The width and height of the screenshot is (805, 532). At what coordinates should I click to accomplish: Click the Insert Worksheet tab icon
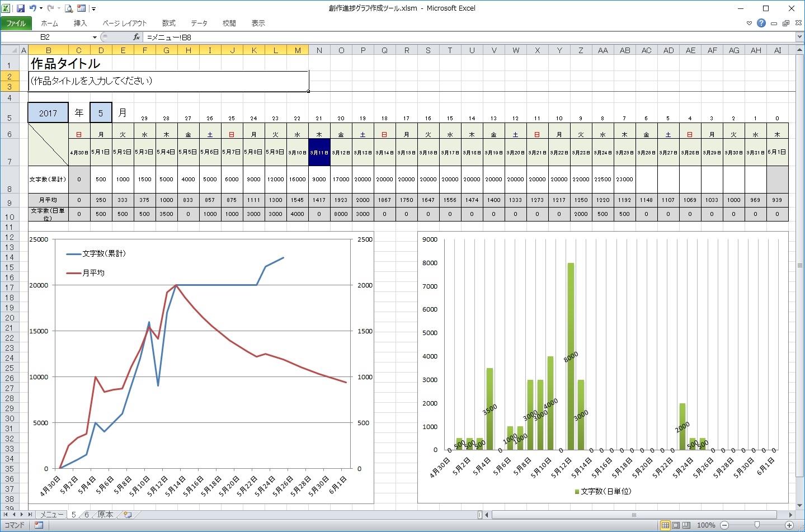click(x=128, y=515)
